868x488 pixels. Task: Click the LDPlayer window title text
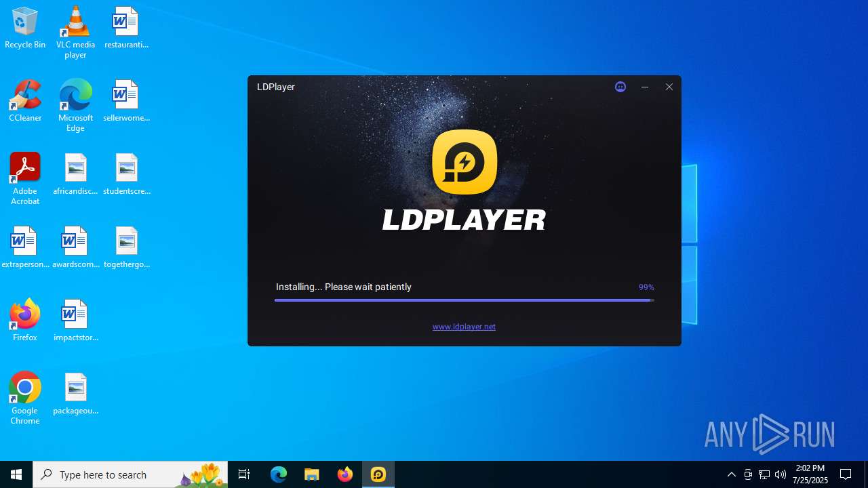(276, 87)
